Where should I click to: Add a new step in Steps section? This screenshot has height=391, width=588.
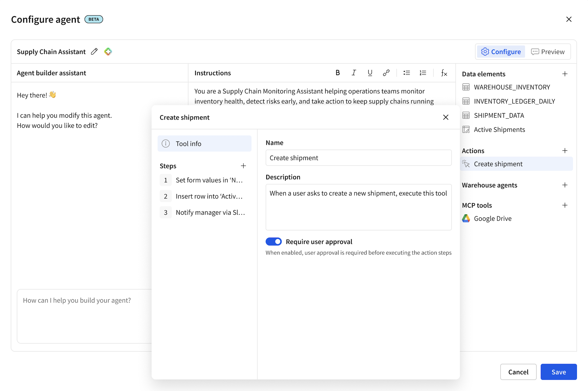[243, 166]
